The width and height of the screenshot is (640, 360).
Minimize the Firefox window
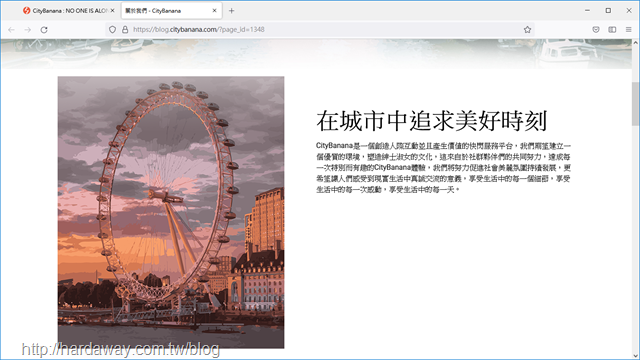coord(587,11)
